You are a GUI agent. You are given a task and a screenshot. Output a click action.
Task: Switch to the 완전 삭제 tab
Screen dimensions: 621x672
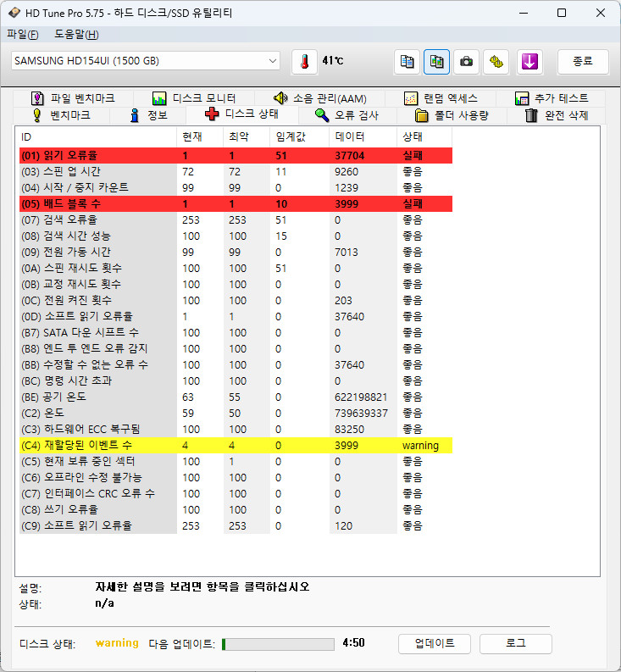pyautogui.click(x=557, y=115)
